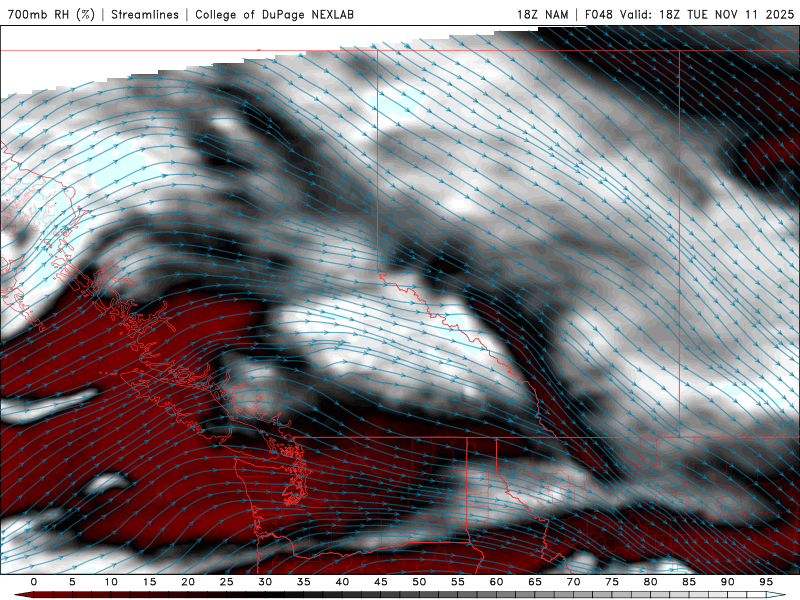
Task: Click "College of DuPage NEXLAB" header text
Action: 274,14
